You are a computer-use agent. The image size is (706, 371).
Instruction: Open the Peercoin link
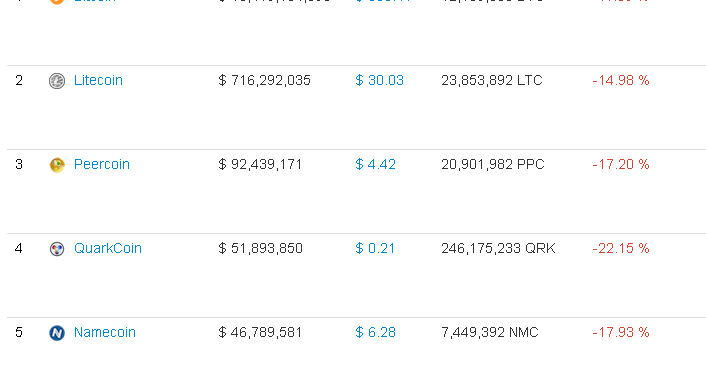pyautogui.click(x=102, y=164)
